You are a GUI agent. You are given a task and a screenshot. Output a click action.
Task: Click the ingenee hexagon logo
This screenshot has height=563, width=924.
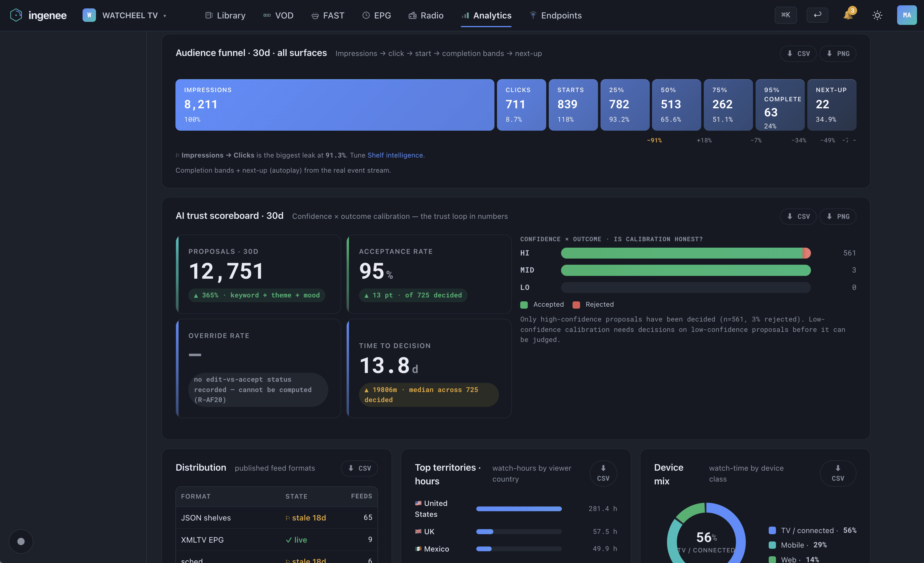16,15
